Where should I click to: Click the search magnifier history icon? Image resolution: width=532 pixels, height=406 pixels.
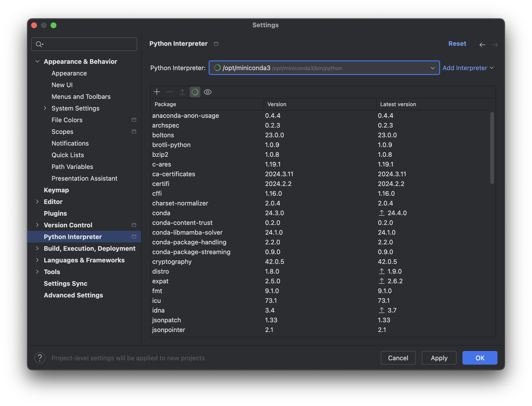(x=39, y=44)
